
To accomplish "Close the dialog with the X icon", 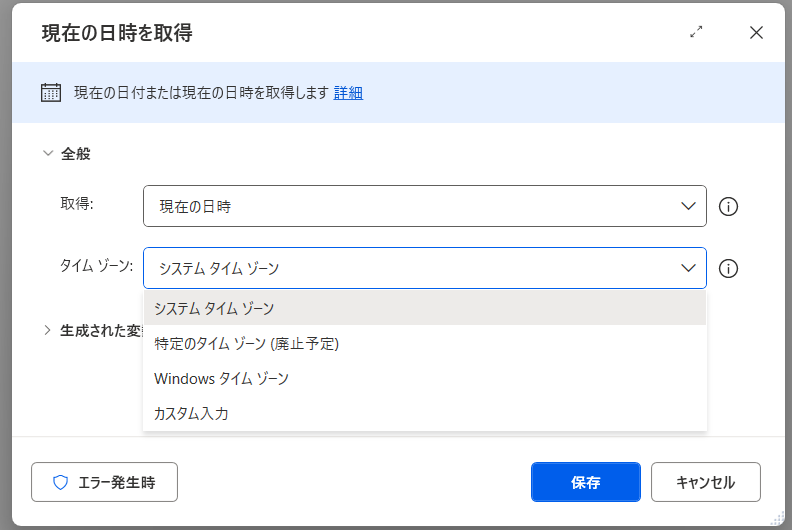I will click(x=756, y=32).
